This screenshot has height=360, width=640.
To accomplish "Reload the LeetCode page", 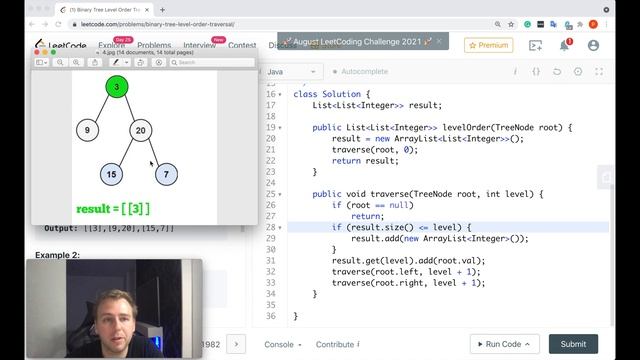I will [x=58, y=24].
